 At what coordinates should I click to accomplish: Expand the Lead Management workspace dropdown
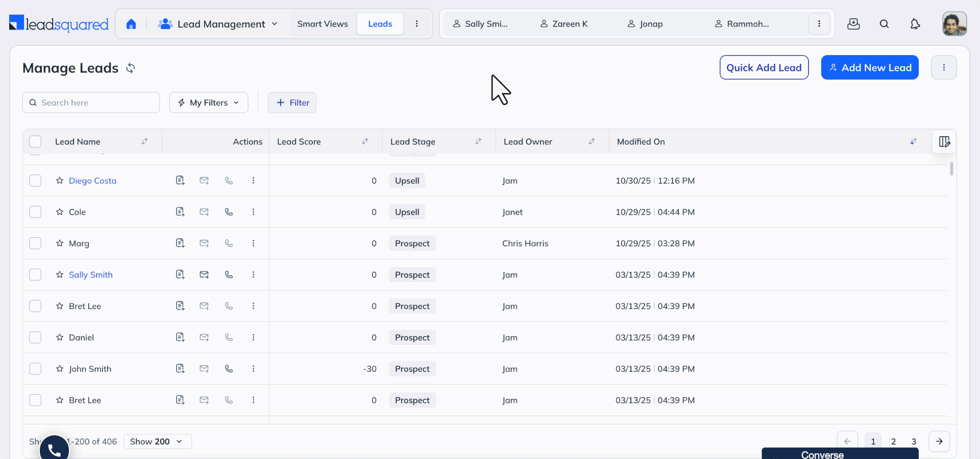pos(275,23)
